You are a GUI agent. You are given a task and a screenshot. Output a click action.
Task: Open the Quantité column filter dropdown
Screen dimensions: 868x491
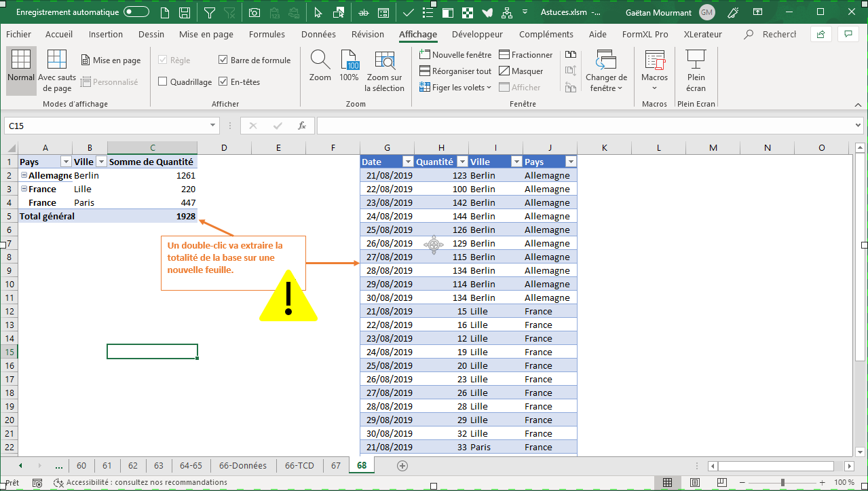pyautogui.click(x=461, y=162)
